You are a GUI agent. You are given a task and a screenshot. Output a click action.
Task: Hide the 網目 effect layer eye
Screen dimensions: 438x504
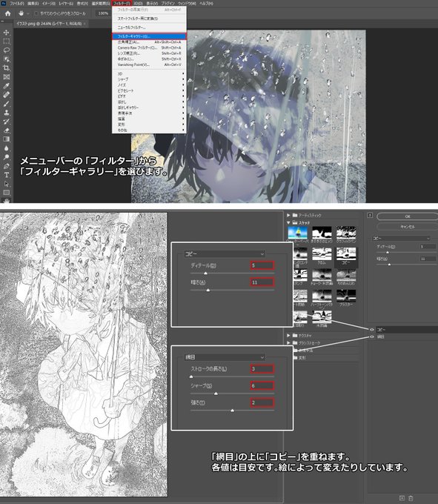[x=372, y=336]
